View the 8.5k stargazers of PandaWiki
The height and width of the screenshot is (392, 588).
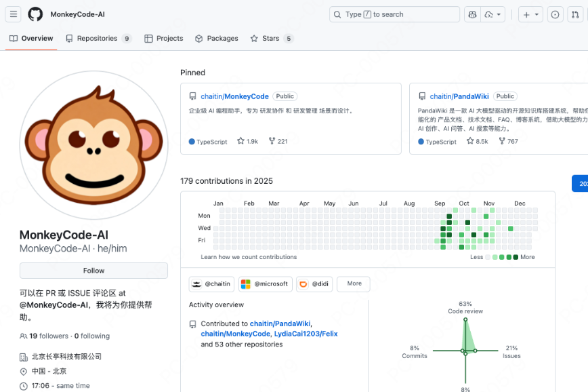click(478, 141)
